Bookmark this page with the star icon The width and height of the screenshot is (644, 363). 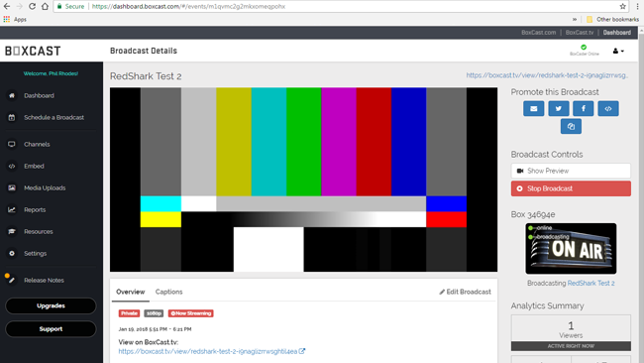coord(622,6)
